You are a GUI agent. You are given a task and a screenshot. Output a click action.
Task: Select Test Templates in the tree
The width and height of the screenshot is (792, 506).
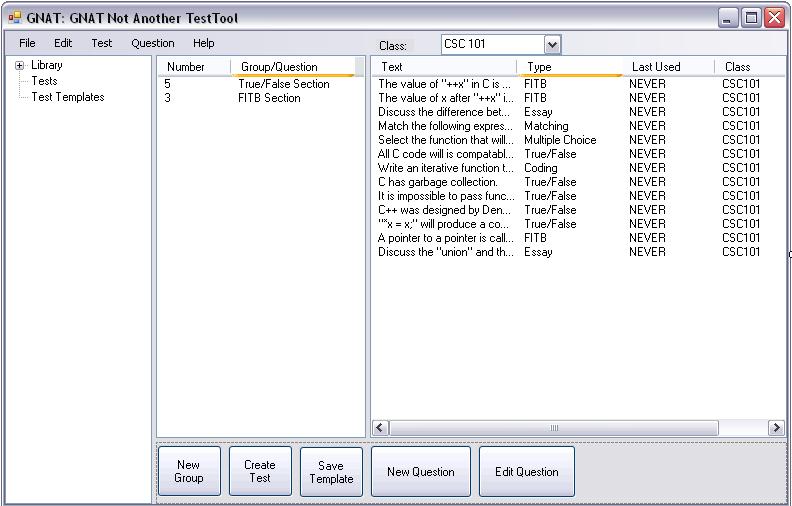67,97
